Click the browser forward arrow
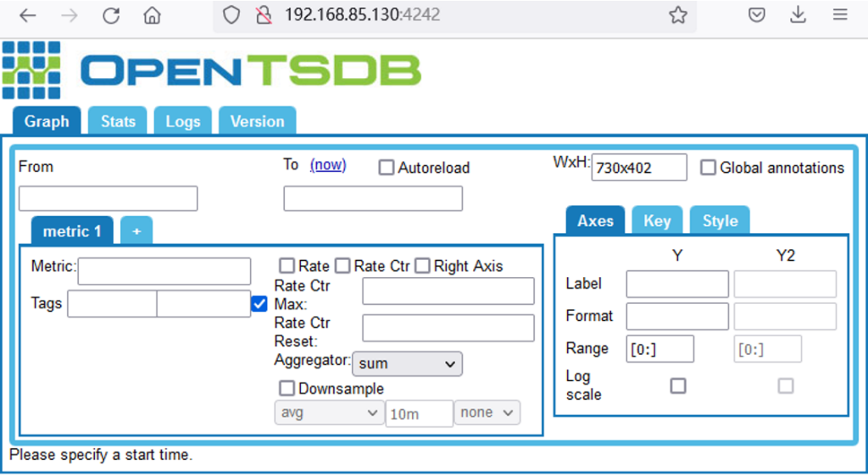This screenshot has width=868, height=476. (70, 15)
